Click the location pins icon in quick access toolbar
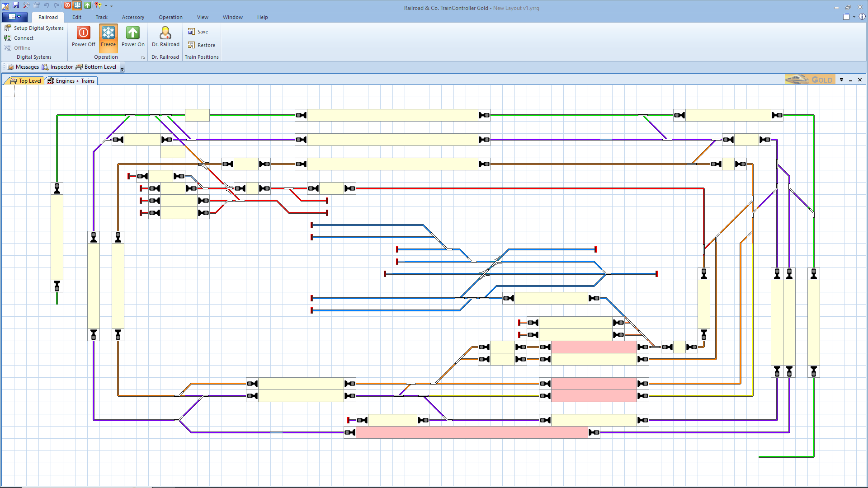 pos(98,5)
